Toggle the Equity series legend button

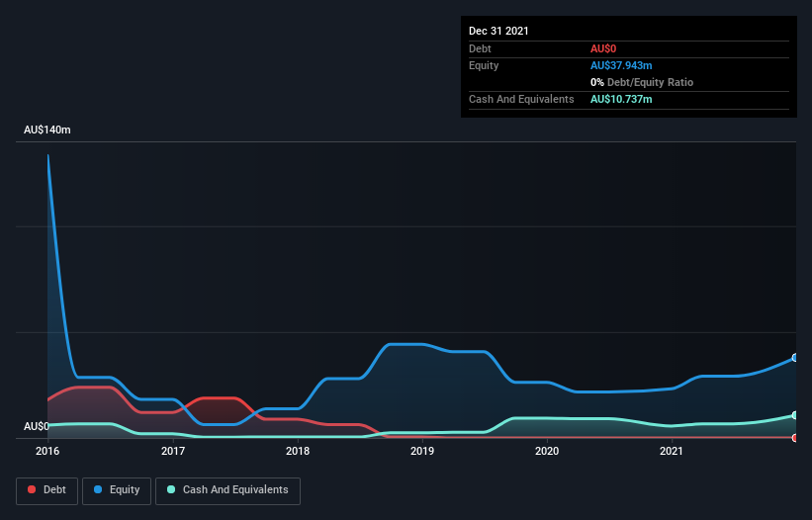(117, 490)
